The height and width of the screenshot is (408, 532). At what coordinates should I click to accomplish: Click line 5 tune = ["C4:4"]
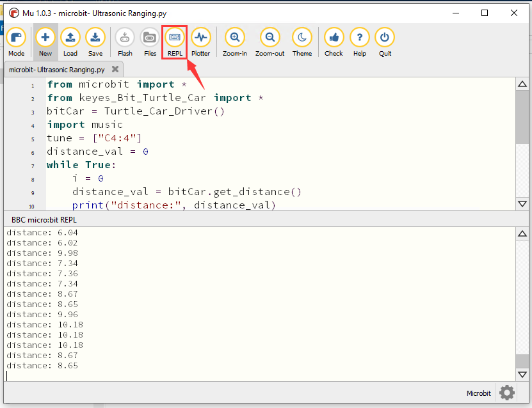click(x=94, y=138)
